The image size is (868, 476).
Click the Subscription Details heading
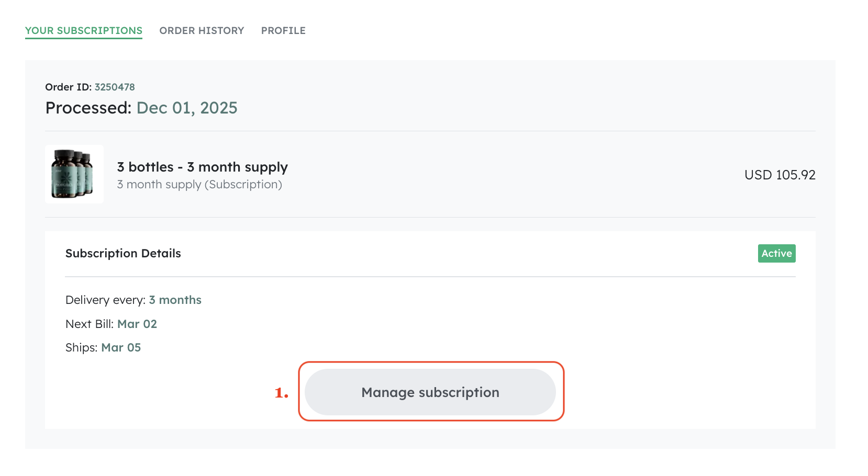coord(123,253)
